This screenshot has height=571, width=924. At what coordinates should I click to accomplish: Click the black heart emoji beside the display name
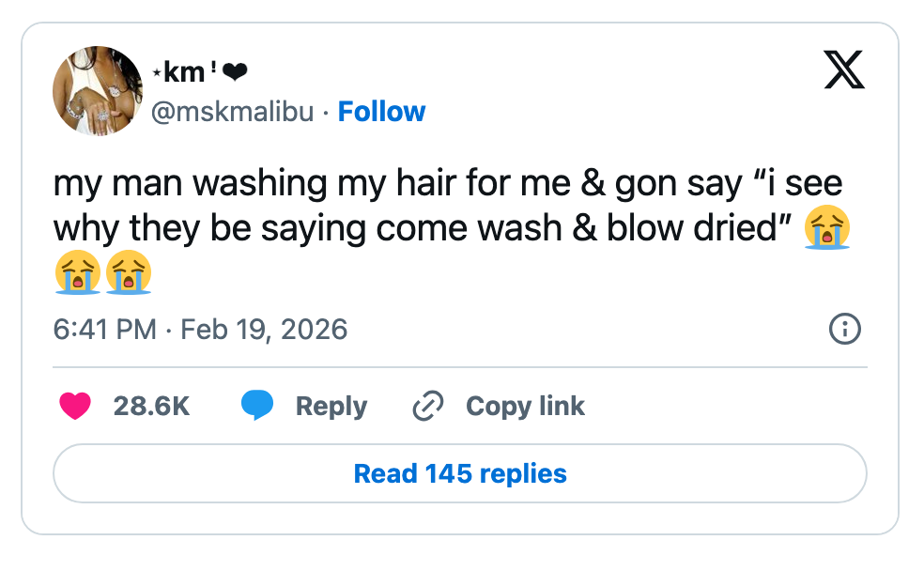point(234,73)
